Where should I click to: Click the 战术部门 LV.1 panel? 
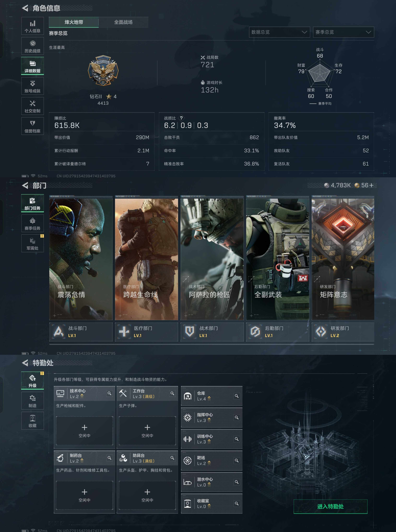[212, 332]
